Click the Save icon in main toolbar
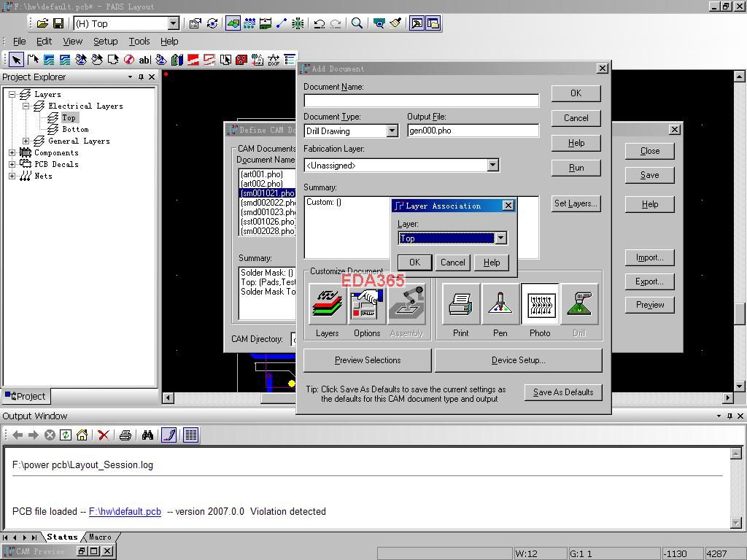 click(x=58, y=23)
